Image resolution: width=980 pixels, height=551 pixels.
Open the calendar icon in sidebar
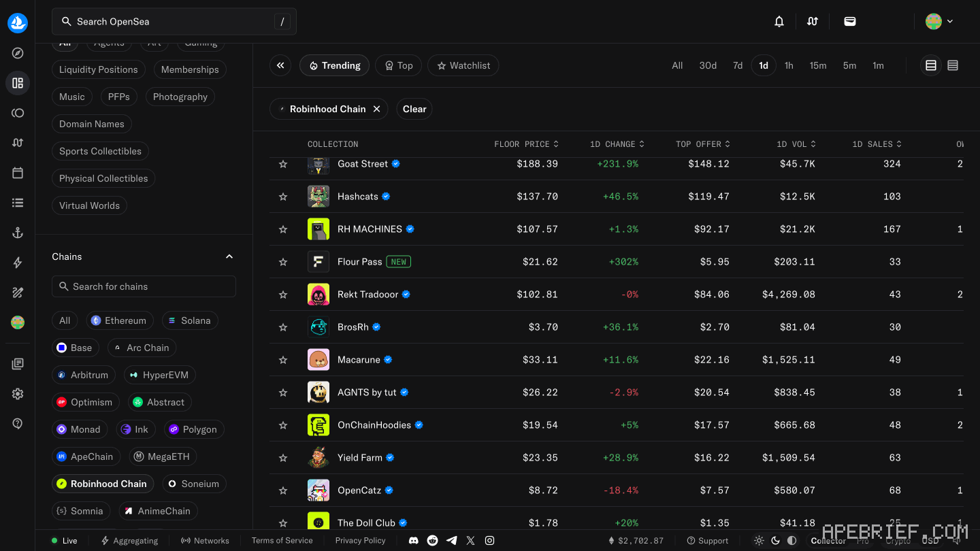(x=18, y=173)
